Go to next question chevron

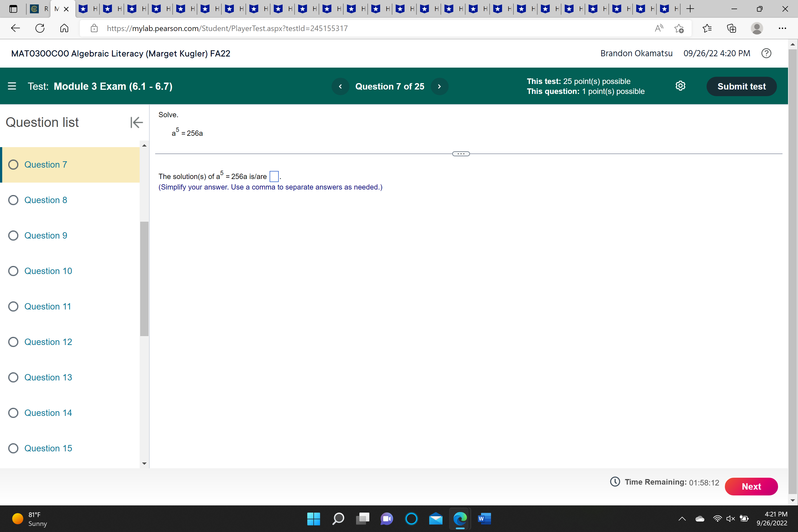(x=439, y=86)
